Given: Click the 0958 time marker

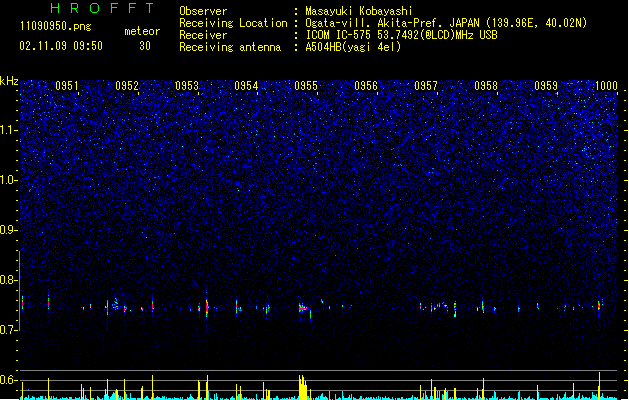Looking at the screenshot, I should point(486,86).
